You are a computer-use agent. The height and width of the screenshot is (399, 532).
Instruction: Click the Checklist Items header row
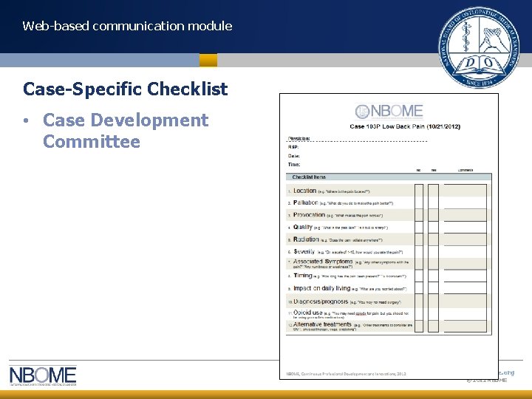(389, 177)
